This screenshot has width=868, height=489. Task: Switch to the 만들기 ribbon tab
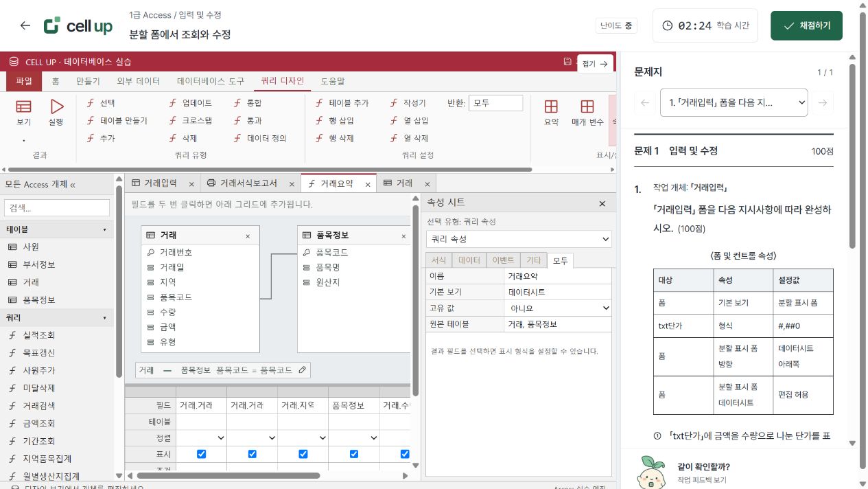[x=88, y=81]
